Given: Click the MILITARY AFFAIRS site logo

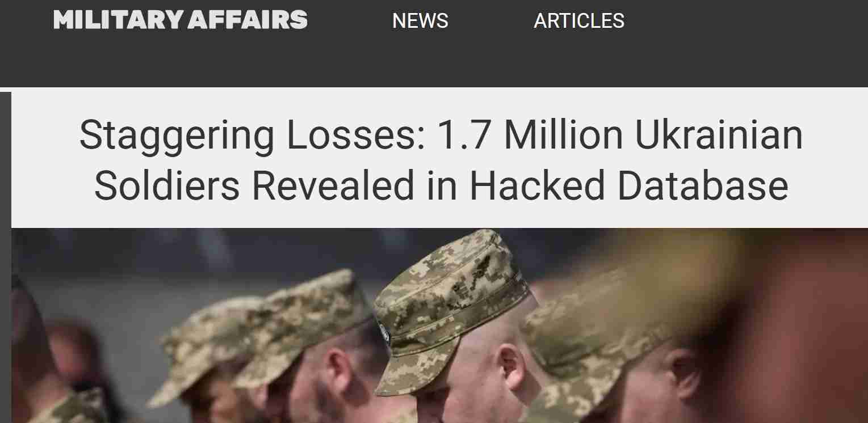Looking at the screenshot, I should point(181,20).
